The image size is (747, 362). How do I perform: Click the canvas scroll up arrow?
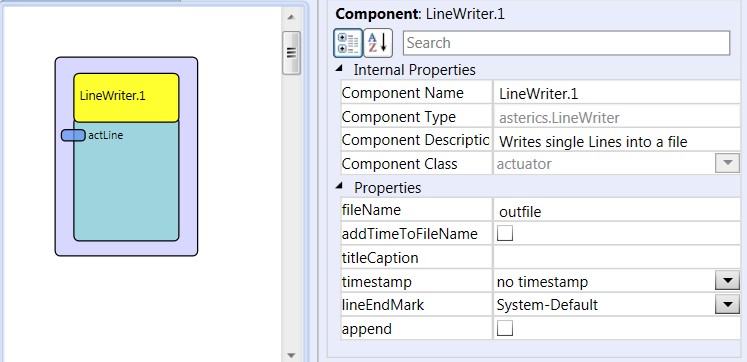pos(292,18)
